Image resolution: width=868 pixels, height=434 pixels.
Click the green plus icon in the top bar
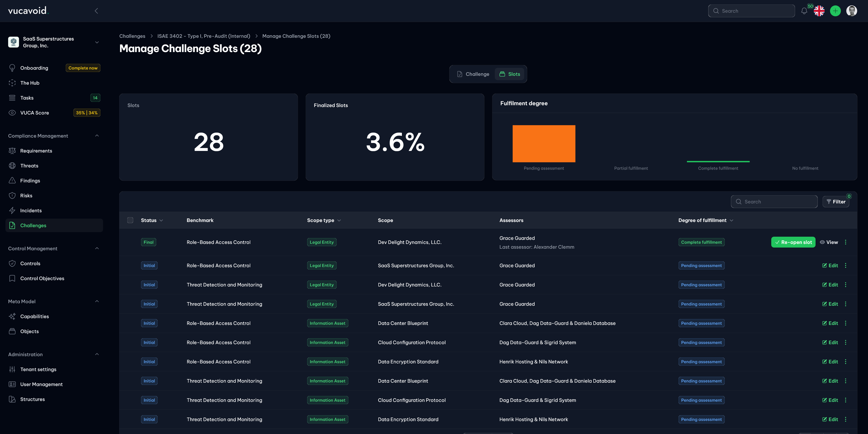(835, 11)
